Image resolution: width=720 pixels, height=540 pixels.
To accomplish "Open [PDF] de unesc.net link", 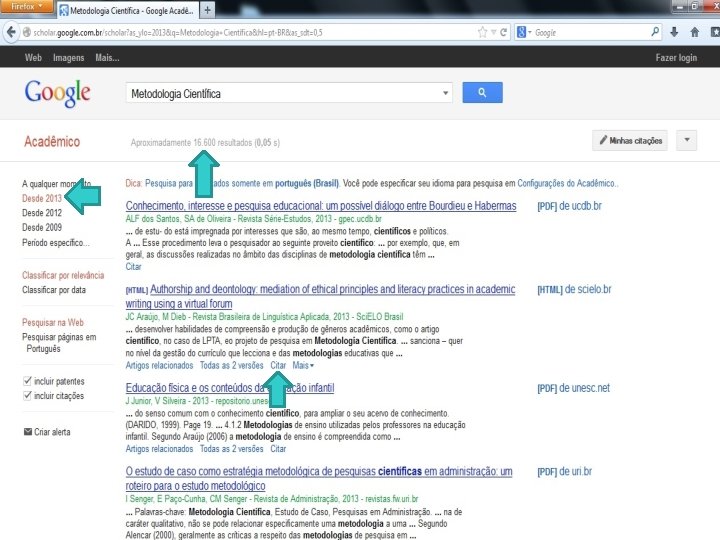I will 574,388.
